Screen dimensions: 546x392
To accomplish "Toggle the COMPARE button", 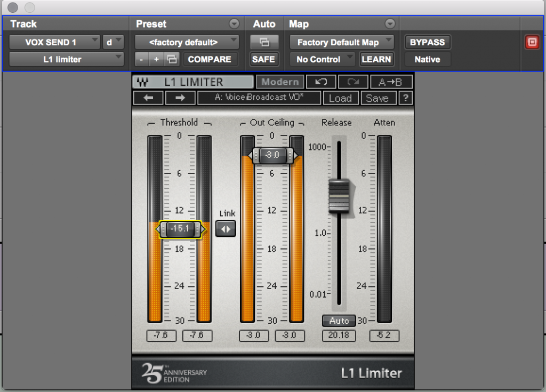I will click(x=210, y=59).
